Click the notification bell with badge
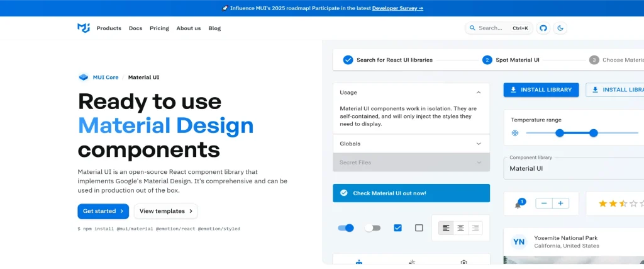 pos(518,204)
